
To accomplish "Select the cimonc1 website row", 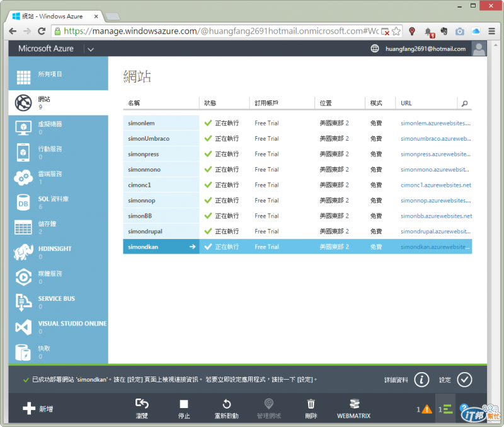I will pos(297,185).
